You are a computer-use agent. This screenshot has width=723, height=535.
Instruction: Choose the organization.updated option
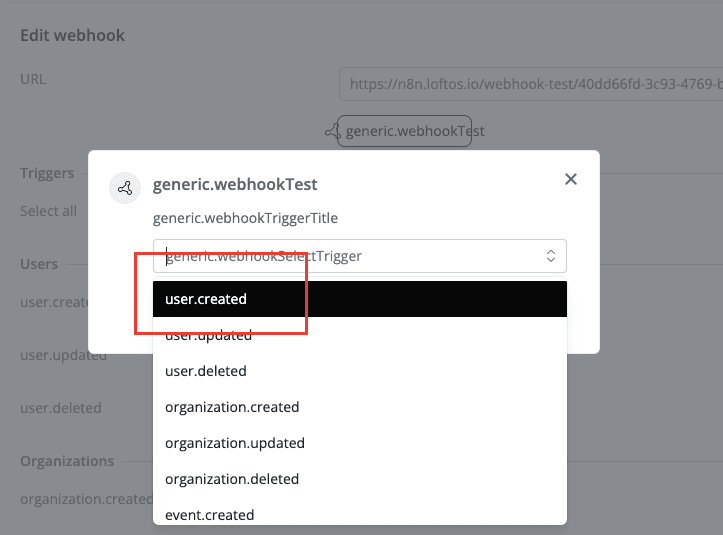point(360,443)
